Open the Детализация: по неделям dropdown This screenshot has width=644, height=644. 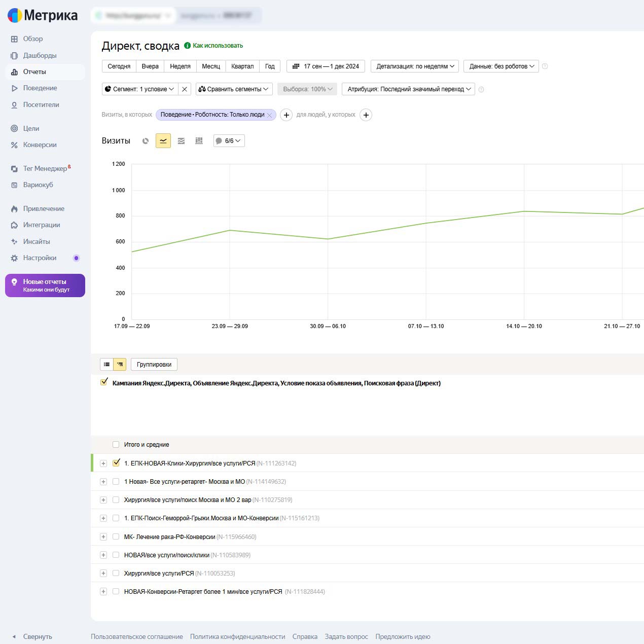tap(415, 66)
